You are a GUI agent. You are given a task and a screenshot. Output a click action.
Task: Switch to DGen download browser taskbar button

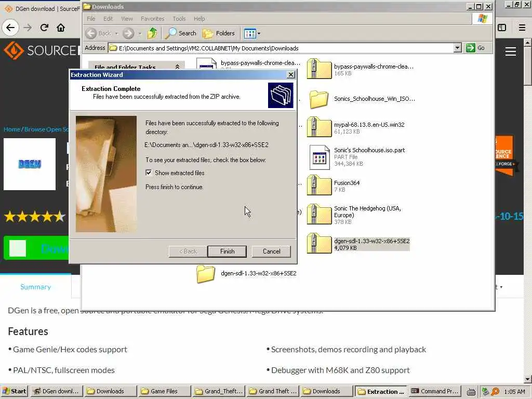56,391
